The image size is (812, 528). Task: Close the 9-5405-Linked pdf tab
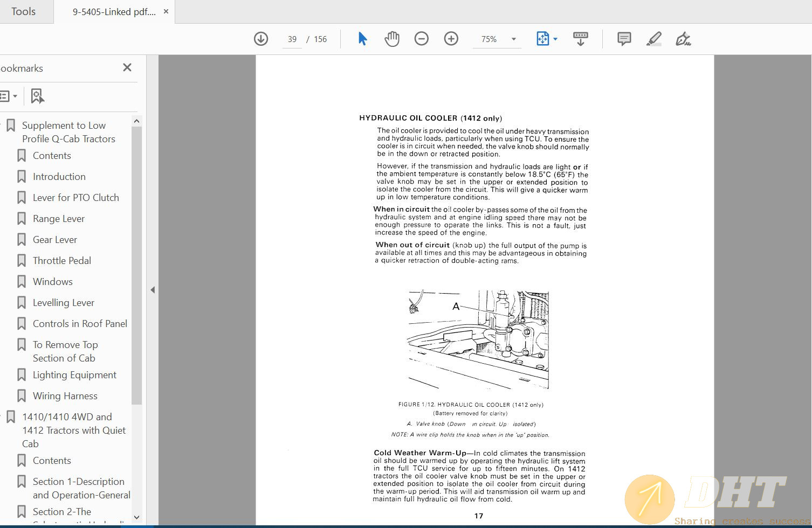click(x=166, y=11)
